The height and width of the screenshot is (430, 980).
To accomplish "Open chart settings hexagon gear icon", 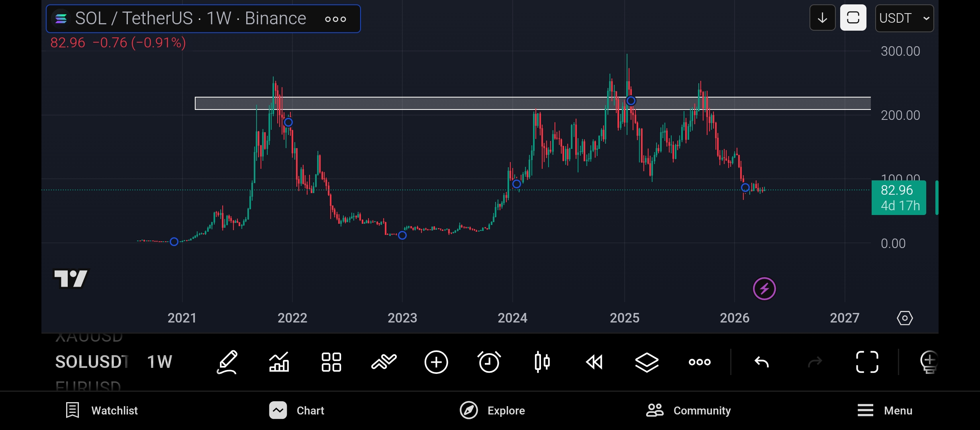I will (x=905, y=318).
